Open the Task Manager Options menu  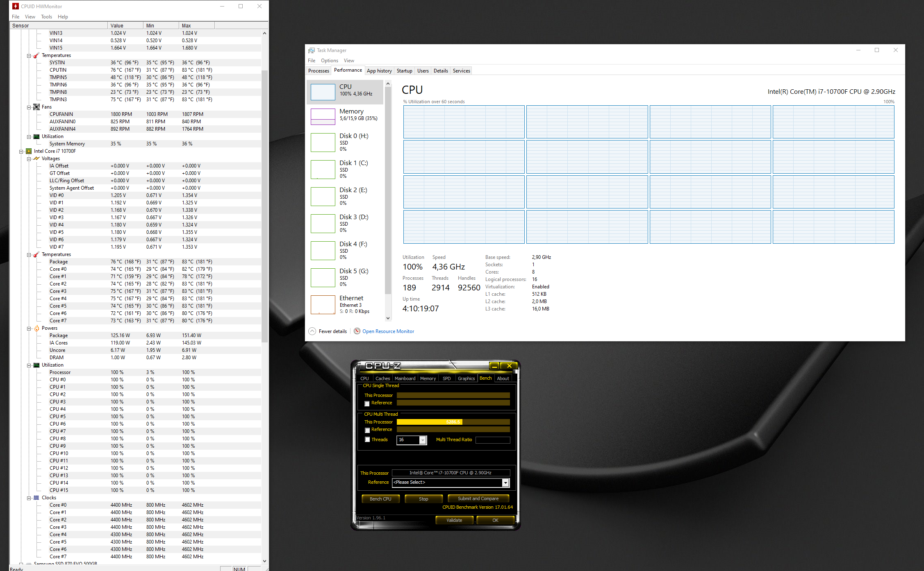(x=329, y=61)
